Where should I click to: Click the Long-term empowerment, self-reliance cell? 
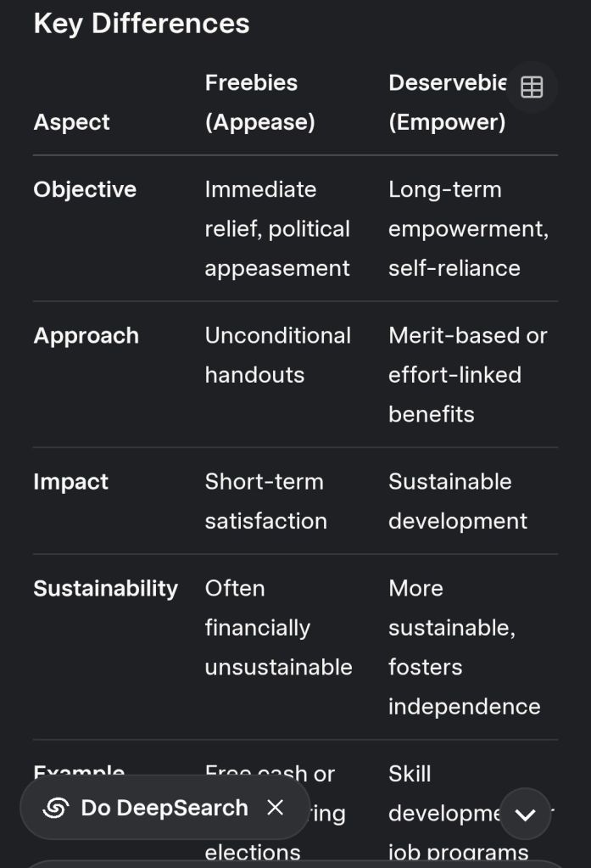pos(468,228)
